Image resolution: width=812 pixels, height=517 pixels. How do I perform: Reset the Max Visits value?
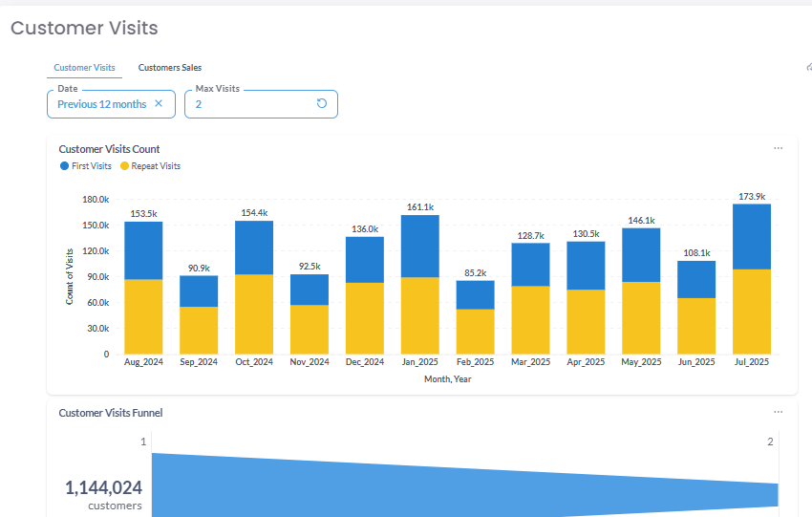(x=322, y=104)
